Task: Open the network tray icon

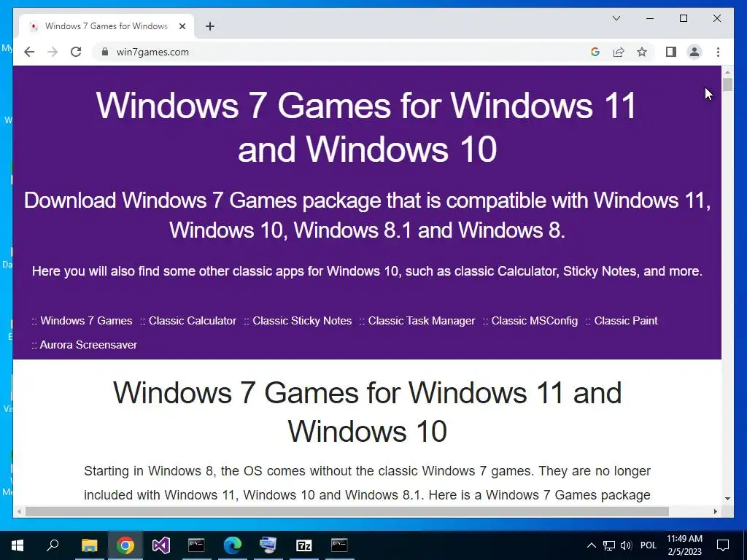Action: pos(609,545)
